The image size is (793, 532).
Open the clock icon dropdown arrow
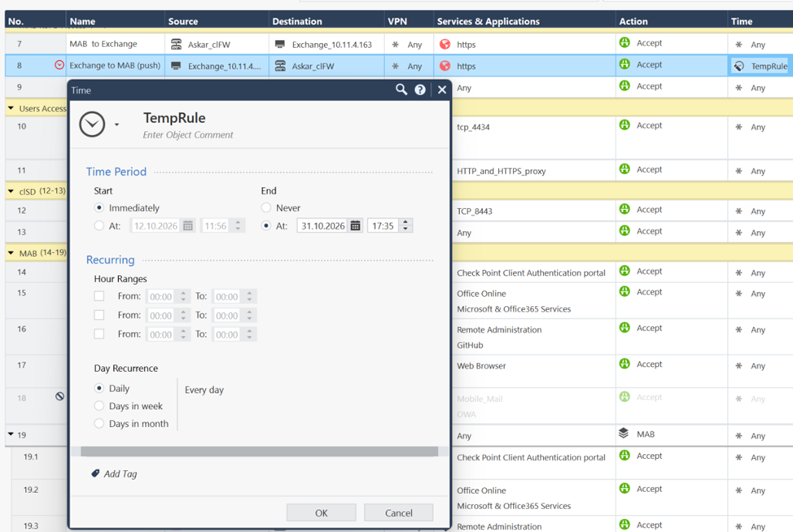tap(116, 124)
